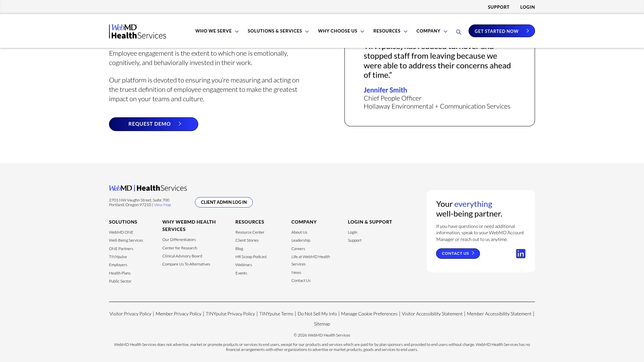Open TINYpulse Privacy Policy link

[x=230, y=314]
